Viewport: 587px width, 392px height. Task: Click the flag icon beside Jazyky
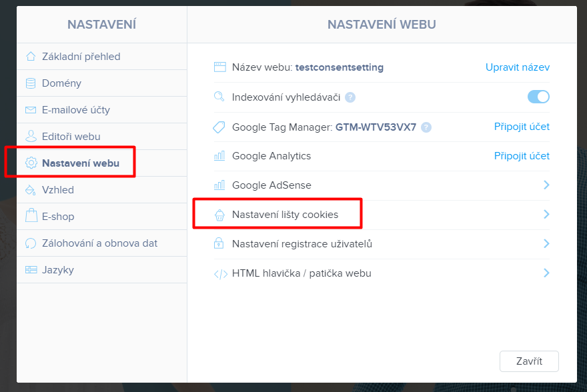coord(31,270)
